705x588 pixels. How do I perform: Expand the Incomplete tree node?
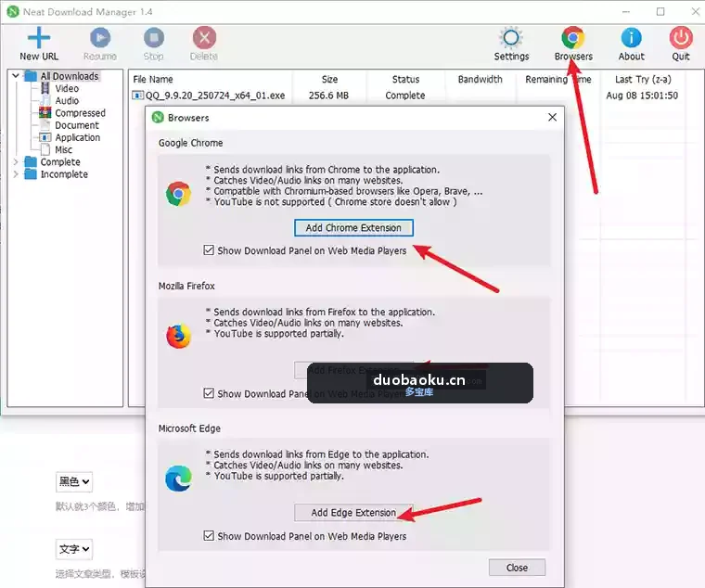(16, 174)
